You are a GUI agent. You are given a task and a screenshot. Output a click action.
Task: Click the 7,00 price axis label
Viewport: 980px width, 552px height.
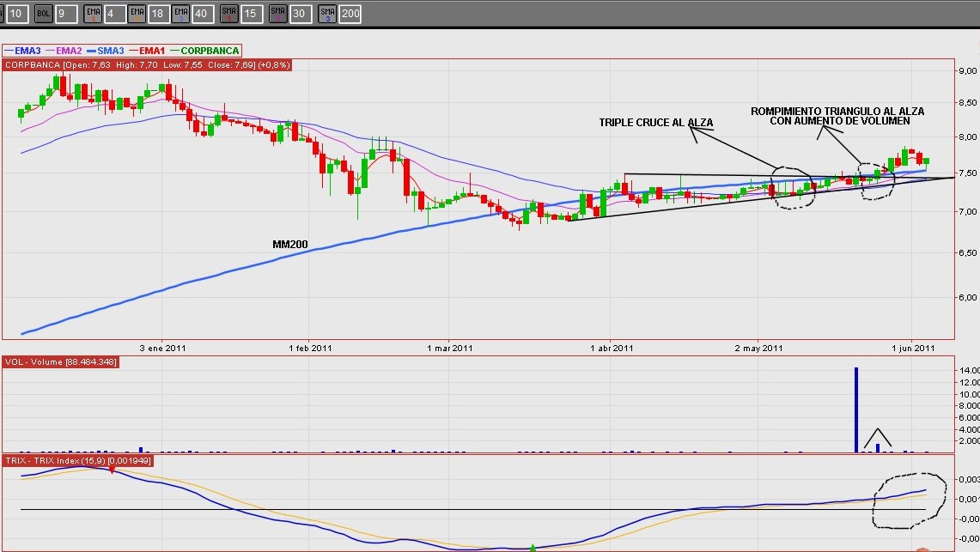pos(967,212)
